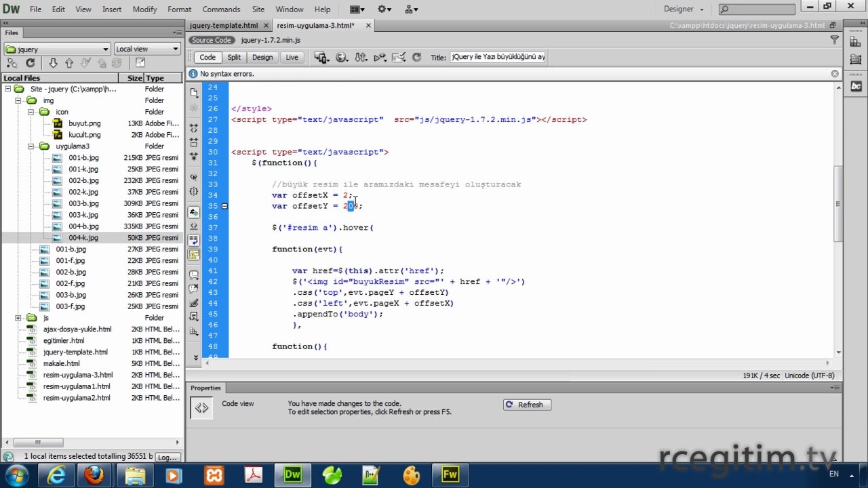
Task: Click the Remove Comment icon
Action: pos(194,289)
